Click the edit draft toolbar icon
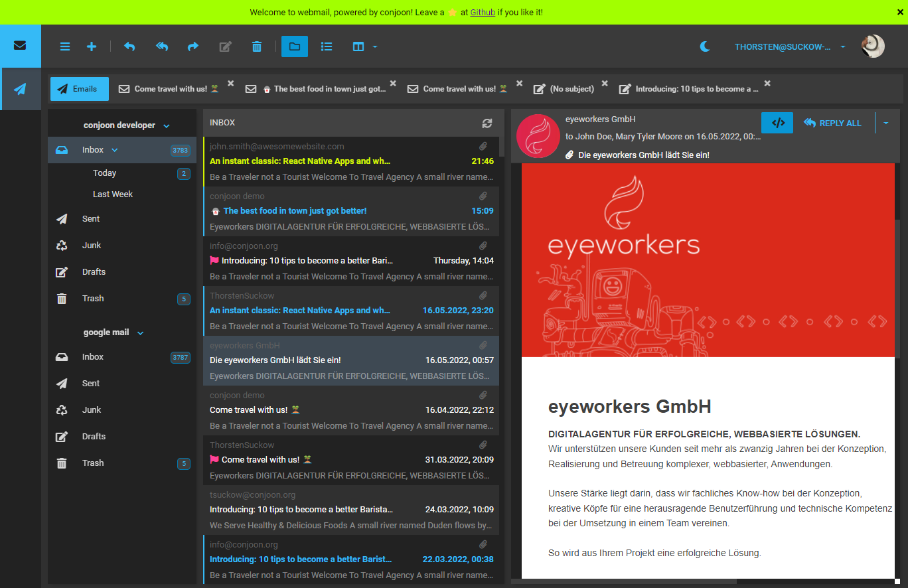908x588 pixels. [x=226, y=46]
